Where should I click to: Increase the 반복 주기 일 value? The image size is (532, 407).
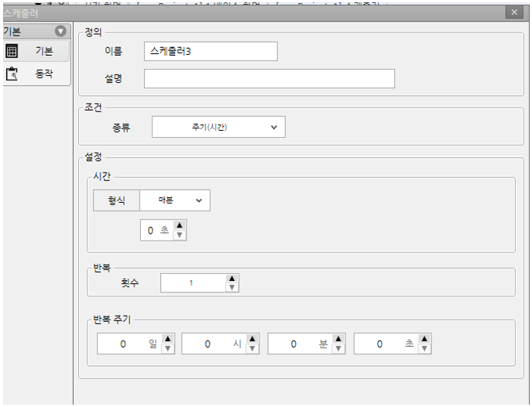[x=167, y=339]
